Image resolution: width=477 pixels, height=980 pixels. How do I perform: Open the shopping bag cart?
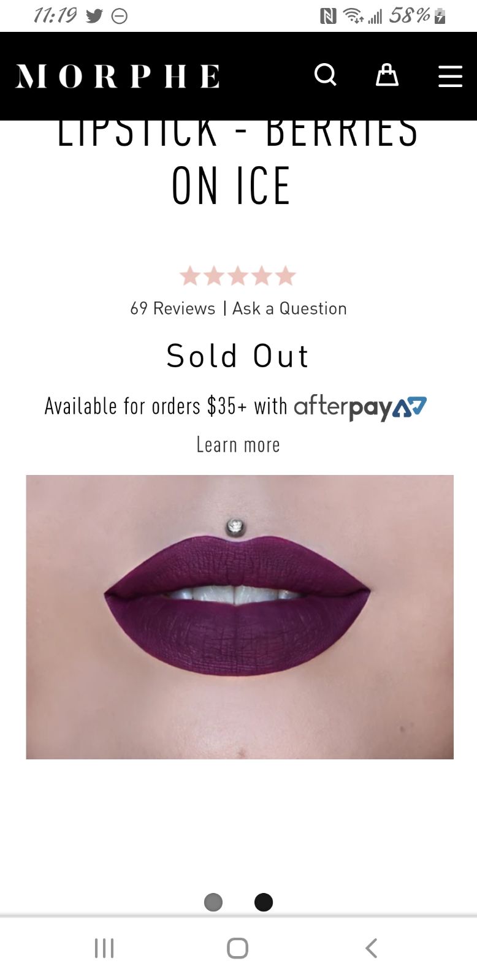[x=387, y=75]
